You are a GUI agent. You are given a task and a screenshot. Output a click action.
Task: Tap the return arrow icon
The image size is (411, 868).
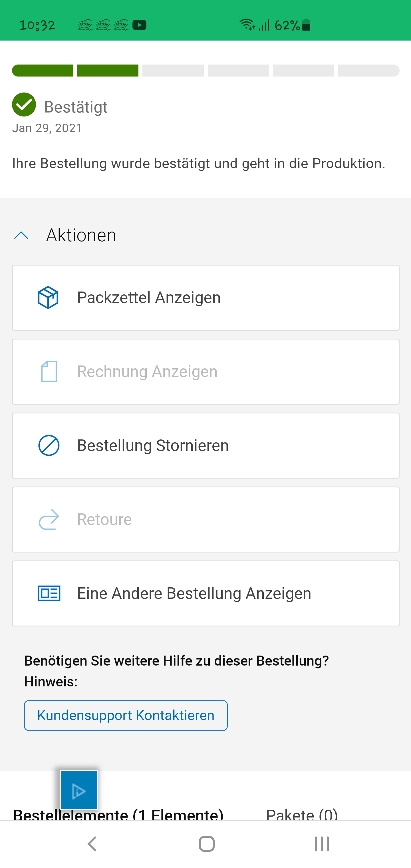pyautogui.click(x=49, y=519)
